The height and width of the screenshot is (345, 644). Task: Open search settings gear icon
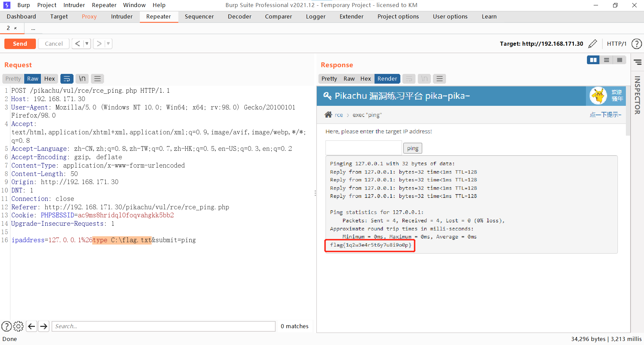point(18,326)
